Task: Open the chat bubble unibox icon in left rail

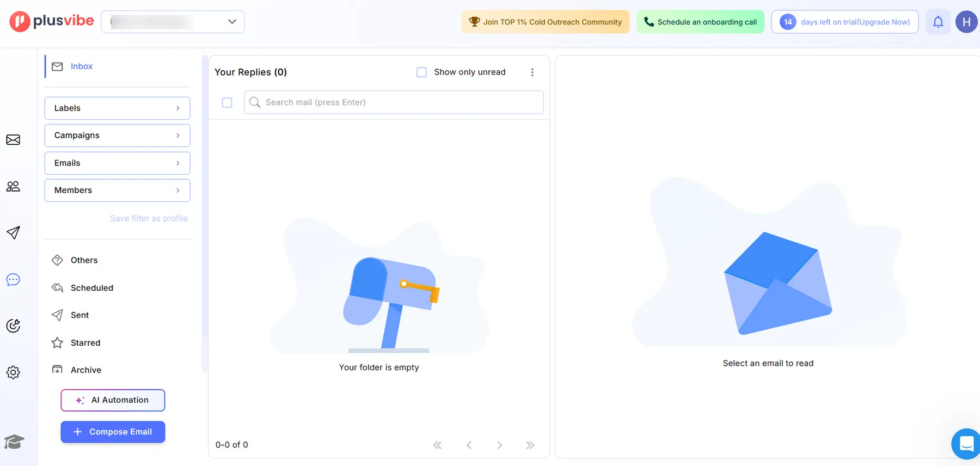Action: tap(13, 280)
